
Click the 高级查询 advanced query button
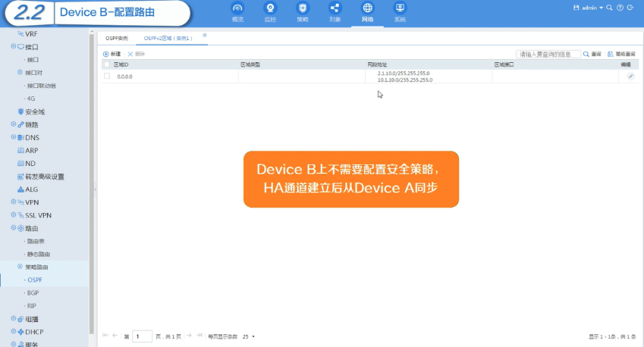point(621,54)
